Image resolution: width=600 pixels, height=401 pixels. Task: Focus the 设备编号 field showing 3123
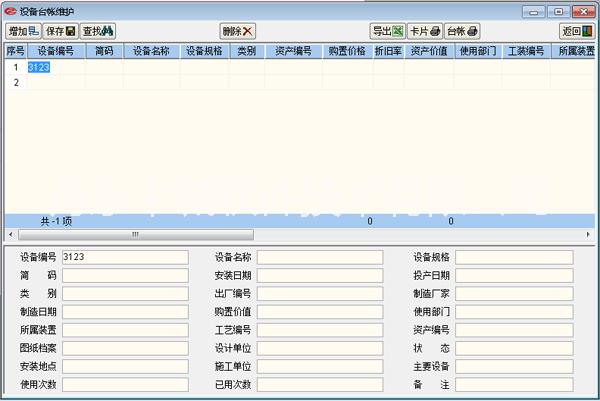(x=126, y=257)
